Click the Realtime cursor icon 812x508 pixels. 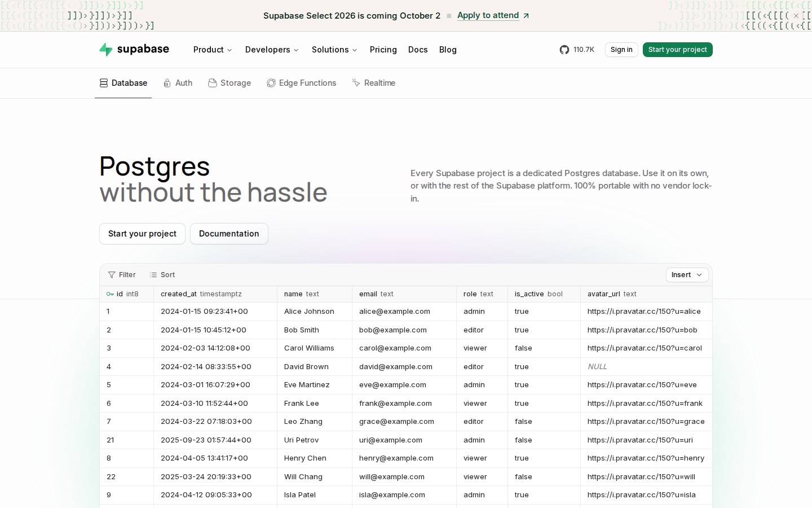click(356, 83)
